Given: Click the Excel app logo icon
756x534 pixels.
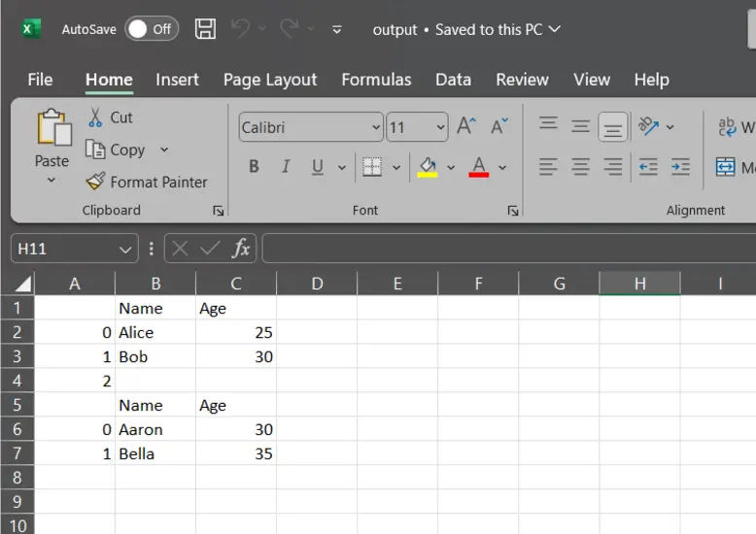Looking at the screenshot, I should coord(31,29).
